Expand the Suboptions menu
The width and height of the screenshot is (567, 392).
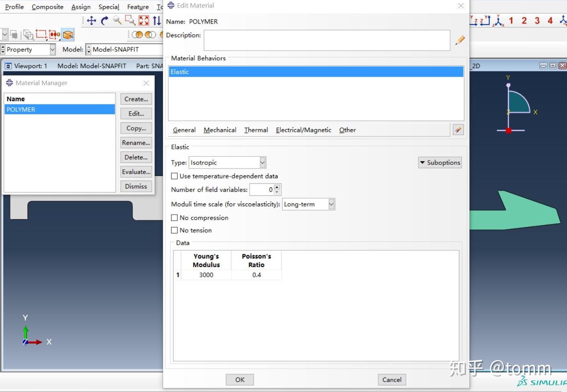pyautogui.click(x=440, y=162)
